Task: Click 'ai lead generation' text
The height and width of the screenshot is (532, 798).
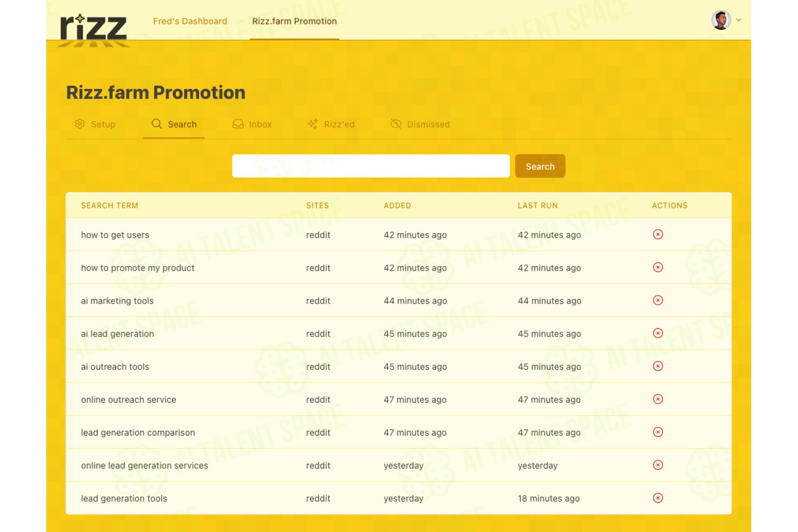Action: click(118, 334)
